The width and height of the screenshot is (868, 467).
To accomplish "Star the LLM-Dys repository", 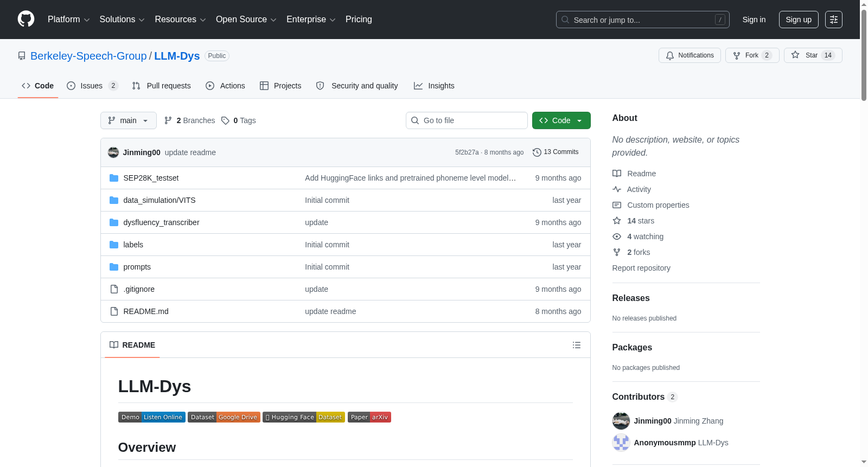I will (813, 55).
